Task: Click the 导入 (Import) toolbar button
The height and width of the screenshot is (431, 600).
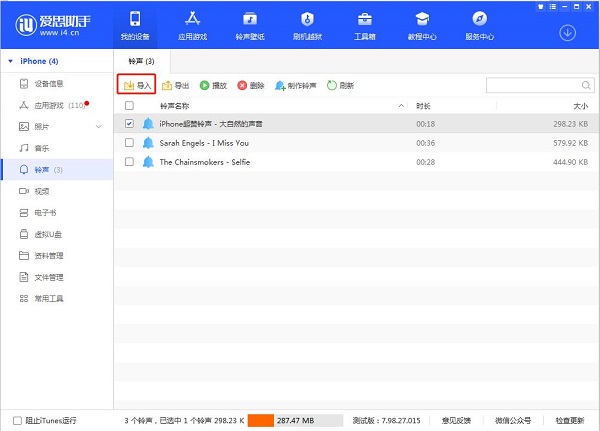Action: (137, 86)
